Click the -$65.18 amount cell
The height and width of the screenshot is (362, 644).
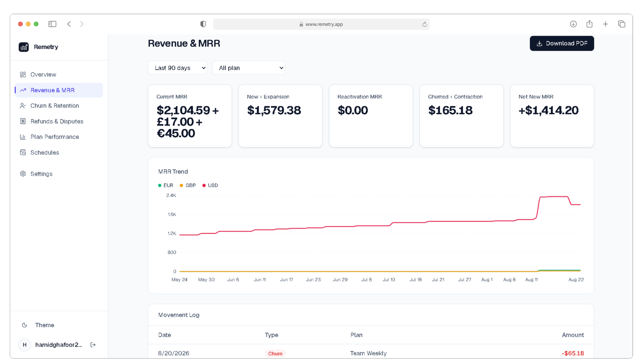point(573,353)
